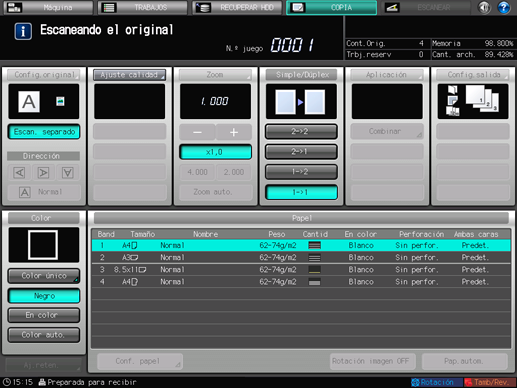Open the Combinar options
517x388 pixels.
[387, 131]
